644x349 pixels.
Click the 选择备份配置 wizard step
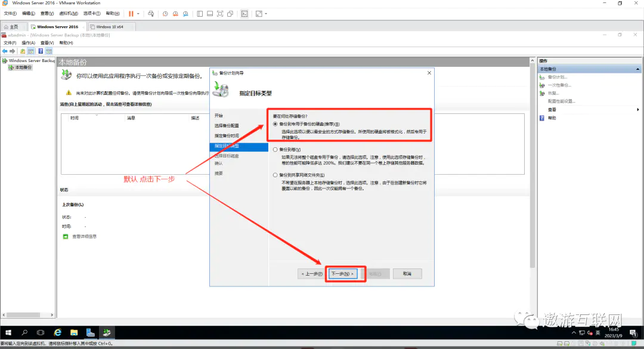[227, 126]
